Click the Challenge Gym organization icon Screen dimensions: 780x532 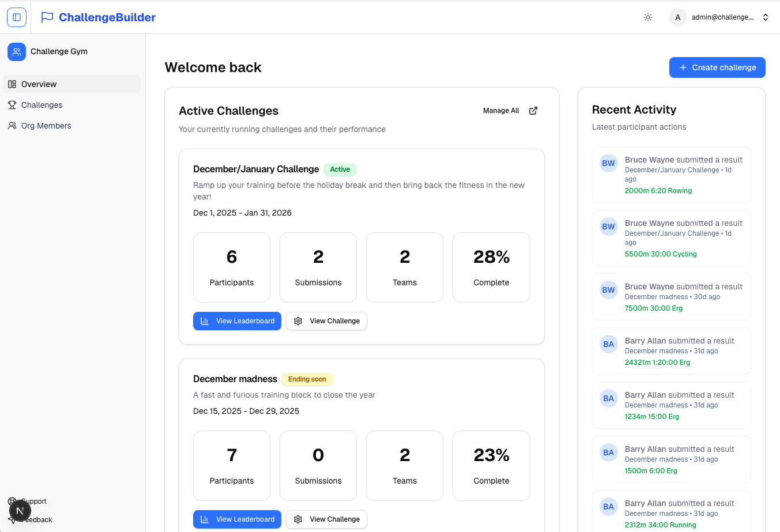click(17, 52)
